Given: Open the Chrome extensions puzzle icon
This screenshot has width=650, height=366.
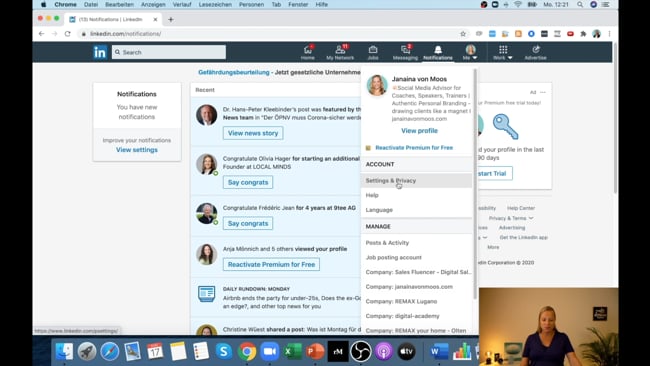Looking at the screenshot, I should tap(583, 34).
